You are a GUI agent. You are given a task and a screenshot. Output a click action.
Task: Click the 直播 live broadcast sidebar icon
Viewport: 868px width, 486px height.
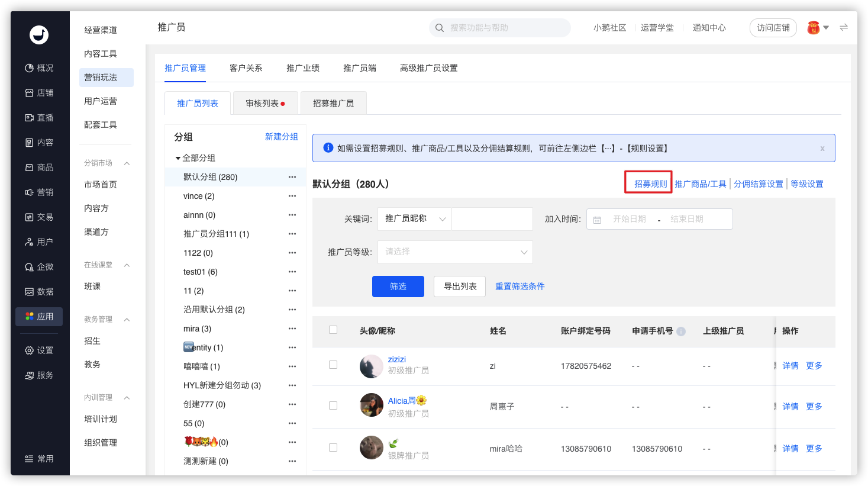29,118
